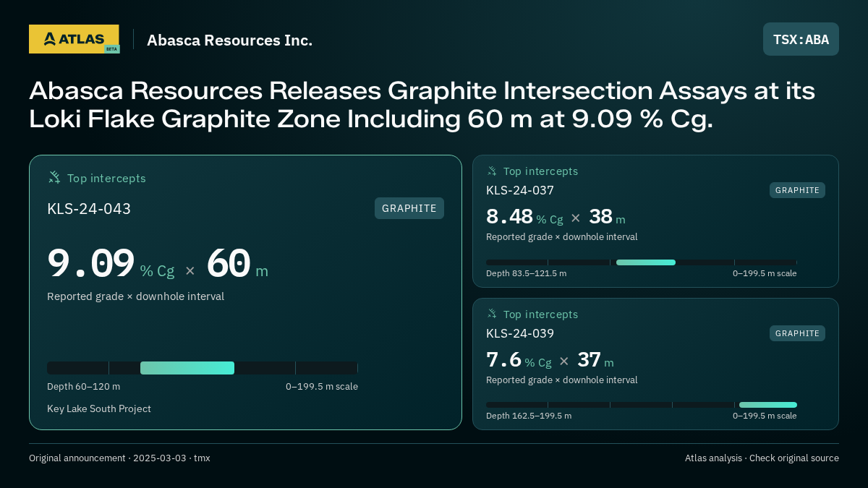868x488 pixels.
Task: Click Top intercepts label in KLS-24-039 card
Action: click(x=540, y=314)
